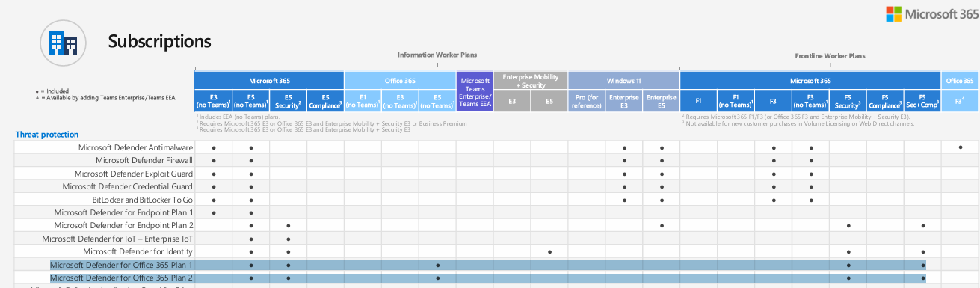Click Office 365 E1 (no Teams) column header
Viewport: 980px width, 288px height.
click(x=363, y=101)
